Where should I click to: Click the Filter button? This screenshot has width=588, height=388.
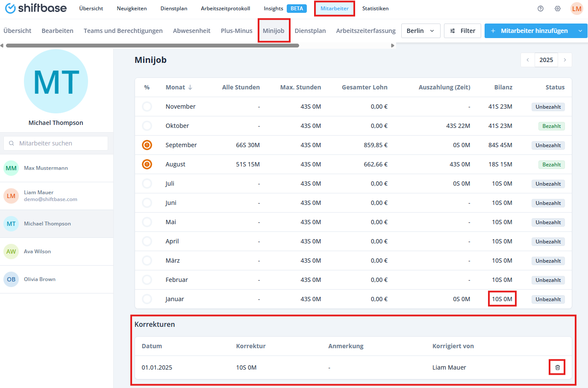[x=462, y=31]
